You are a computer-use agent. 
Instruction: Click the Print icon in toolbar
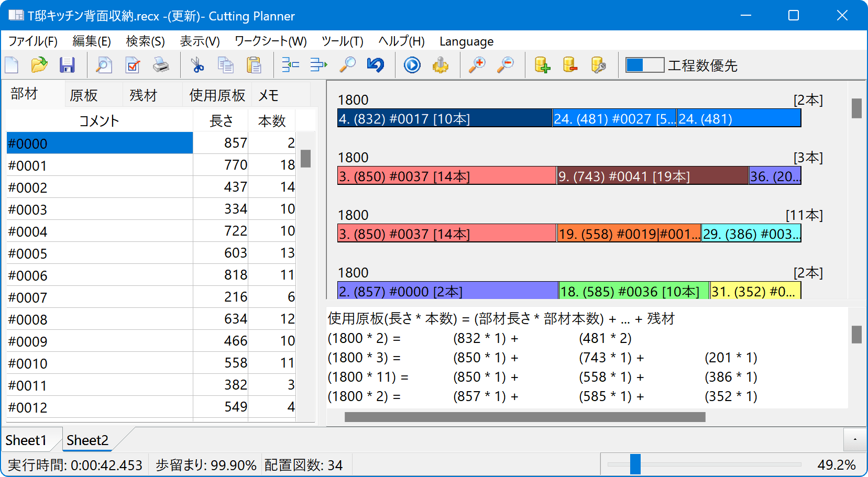coord(161,65)
